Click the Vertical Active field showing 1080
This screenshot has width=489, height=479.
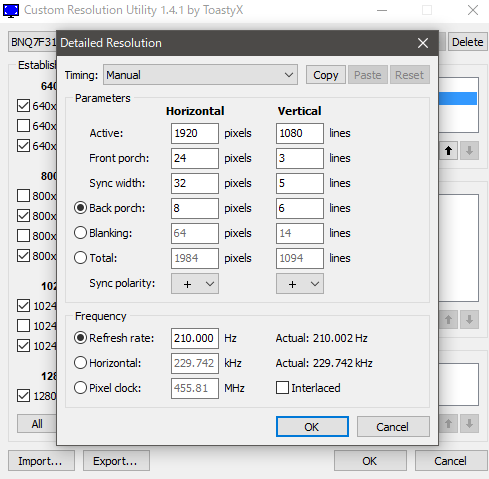pyautogui.click(x=300, y=133)
